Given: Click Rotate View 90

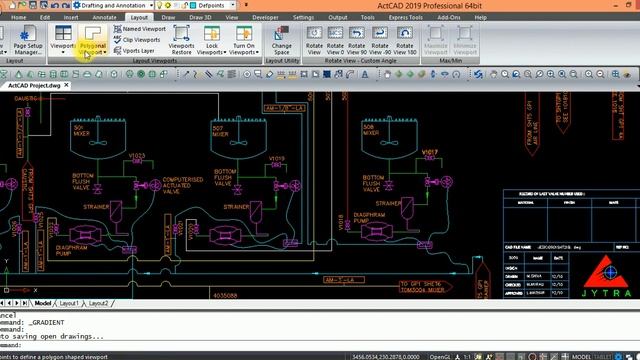Looking at the screenshot, I should click(356, 40).
